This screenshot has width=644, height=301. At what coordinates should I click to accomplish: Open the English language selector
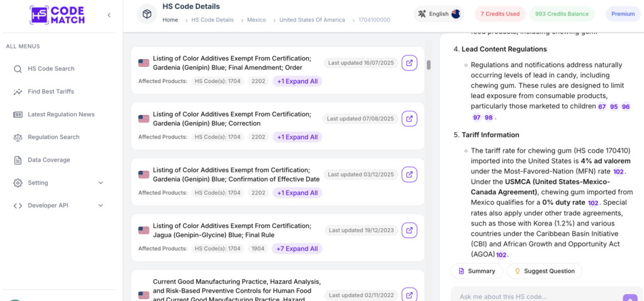(x=438, y=14)
